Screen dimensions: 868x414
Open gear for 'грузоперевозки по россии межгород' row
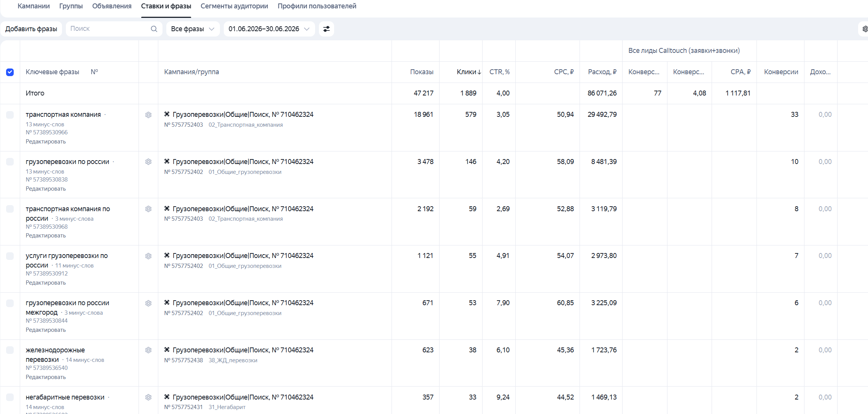[148, 303]
